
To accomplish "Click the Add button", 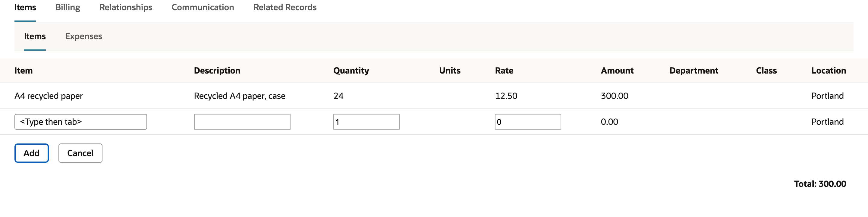I will click(x=32, y=153).
